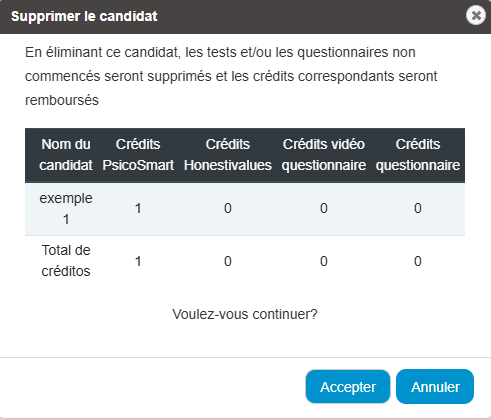Click the Crédits Honestivalues column header

click(x=228, y=155)
